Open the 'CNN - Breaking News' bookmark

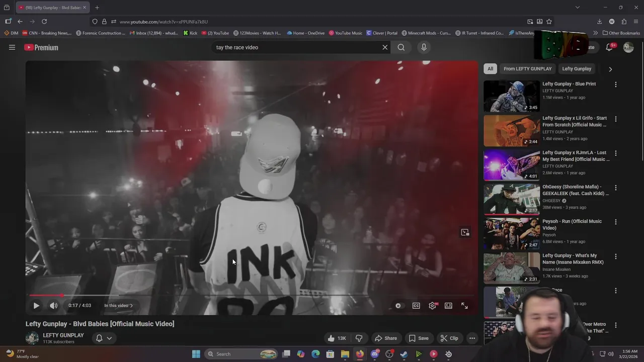coord(47,33)
